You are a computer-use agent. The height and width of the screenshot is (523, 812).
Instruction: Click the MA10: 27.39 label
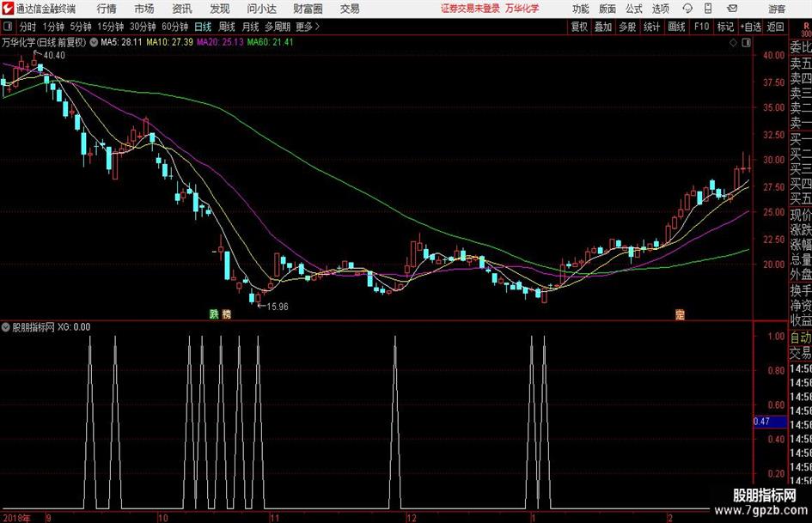pos(170,42)
